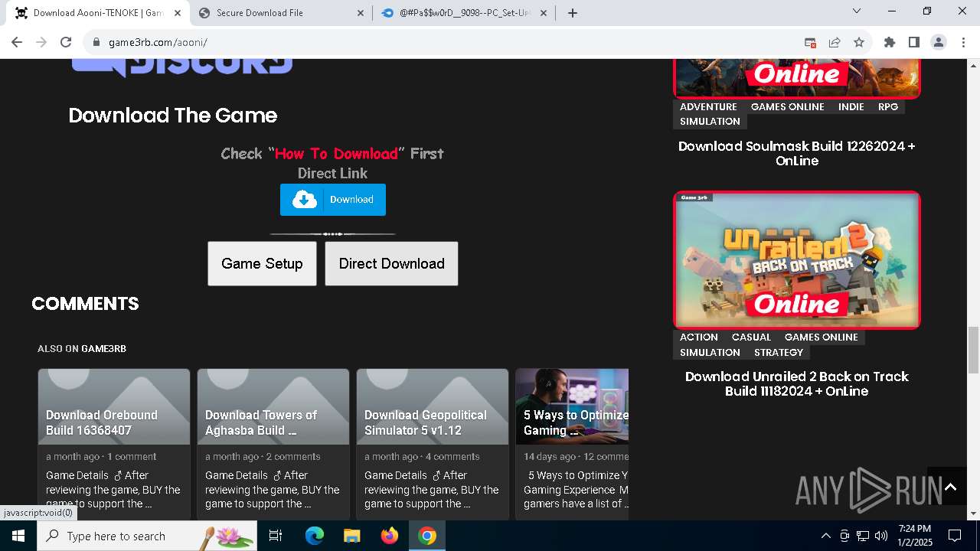Open Download Soulmask Build 12262024 link
Viewport: 980px width, 551px height.
[797, 153]
